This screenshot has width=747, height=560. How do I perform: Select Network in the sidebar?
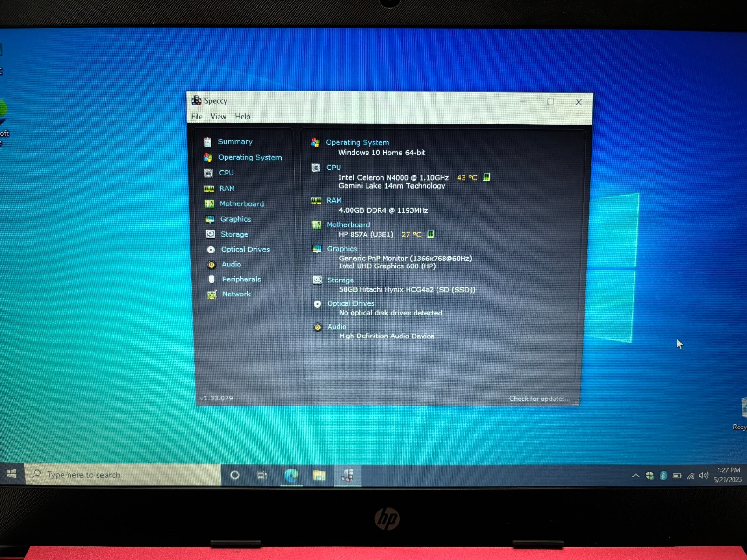click(236, 294)
